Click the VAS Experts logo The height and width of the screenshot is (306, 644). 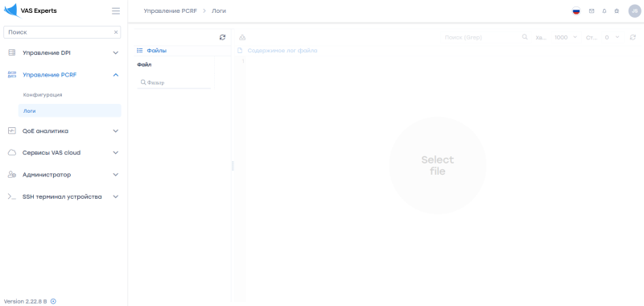pos(31,11)
